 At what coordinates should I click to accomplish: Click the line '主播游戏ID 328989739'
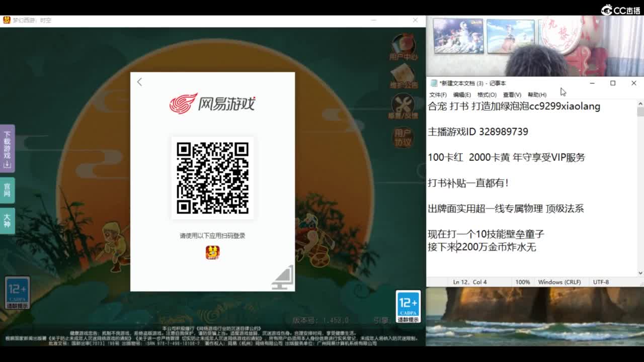click(x=478, y=132)
